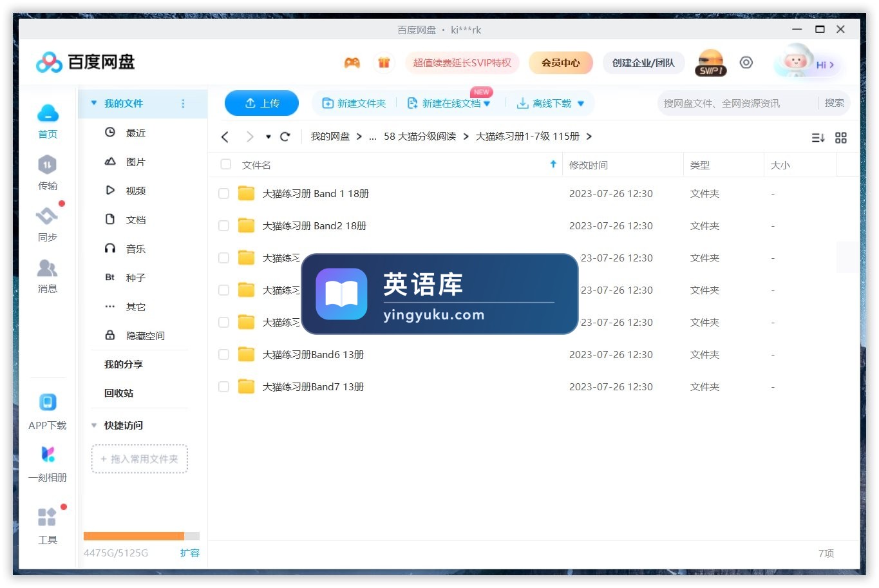Click sort arrow in 文件名 column
Image resolution: width=879 pixels, height=588 pixels.
tap(553, 164)
